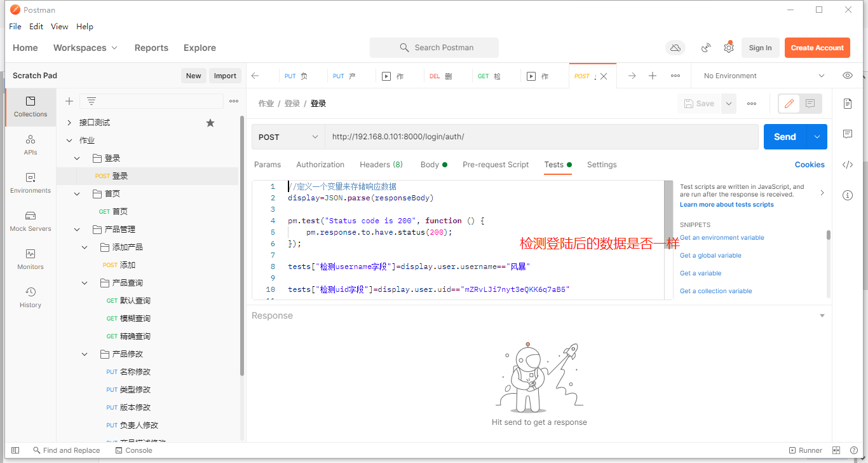
Task: Open the request info icon in the right sidebar
Action: (x=848, y=195)
